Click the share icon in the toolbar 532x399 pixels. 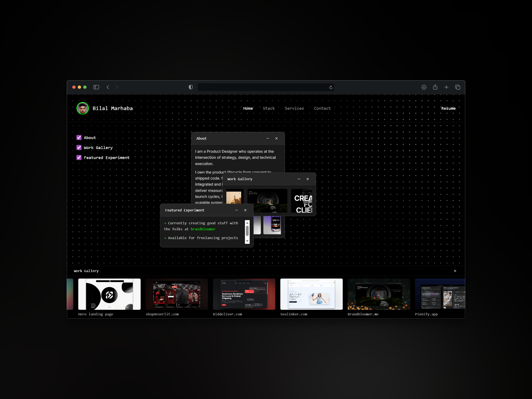(435, 87)
